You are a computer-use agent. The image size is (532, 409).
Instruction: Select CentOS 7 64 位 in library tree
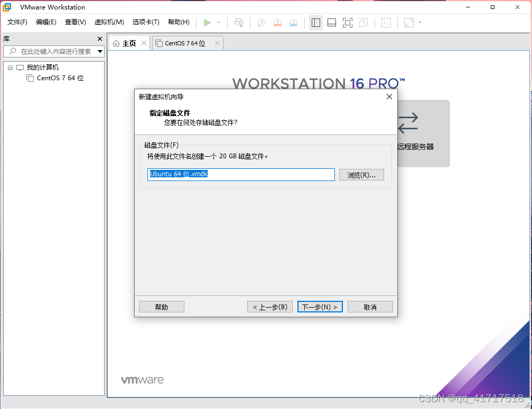(x=60, y=78)
